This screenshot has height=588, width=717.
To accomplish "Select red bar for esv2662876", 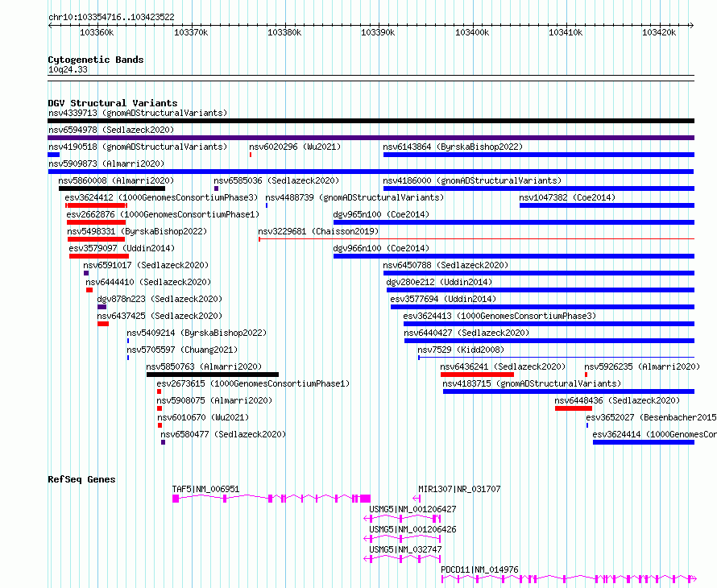I will click(96, 222).
